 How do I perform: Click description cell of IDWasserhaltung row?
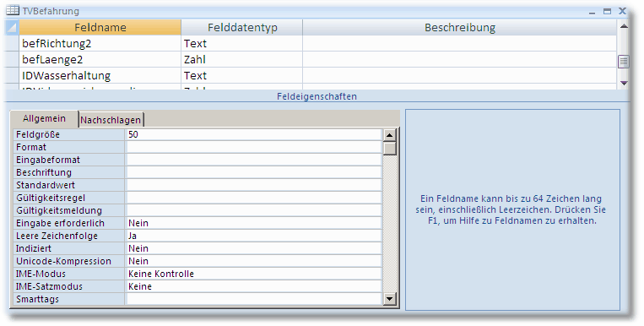click(460, 75)
